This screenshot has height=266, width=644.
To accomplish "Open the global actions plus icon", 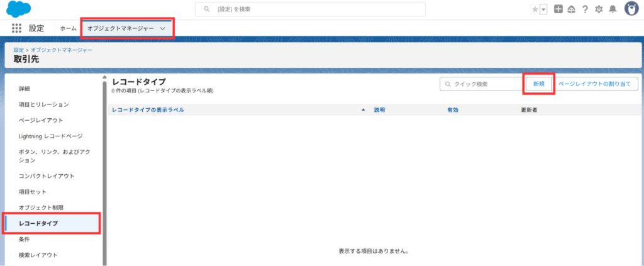I will point(558,9).
